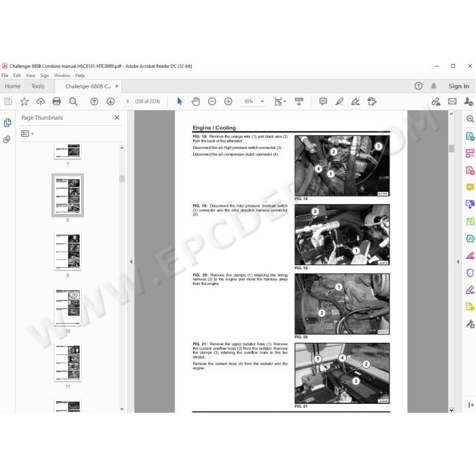This screenshot has height=476, width=476.
Task: Add a comment note icon
Action: [x=323, y=101]
